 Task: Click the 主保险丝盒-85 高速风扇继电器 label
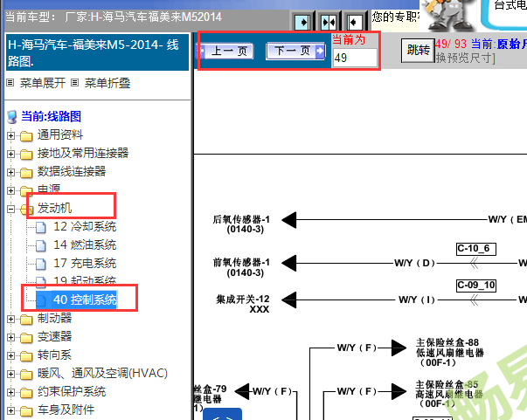(x=449, y=394)
